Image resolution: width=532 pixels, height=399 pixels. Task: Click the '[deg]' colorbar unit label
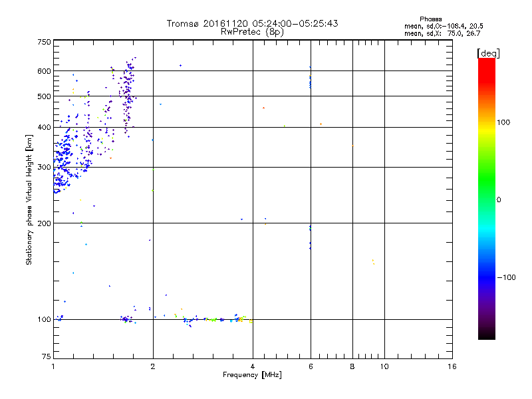pyautogui.click(x=488, y=53)
